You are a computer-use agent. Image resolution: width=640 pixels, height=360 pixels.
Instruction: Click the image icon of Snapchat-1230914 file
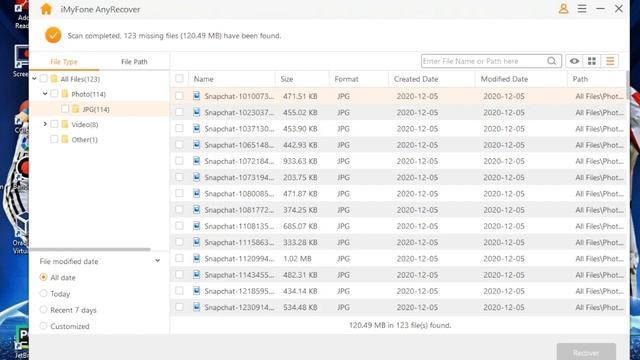coord(197,307)
